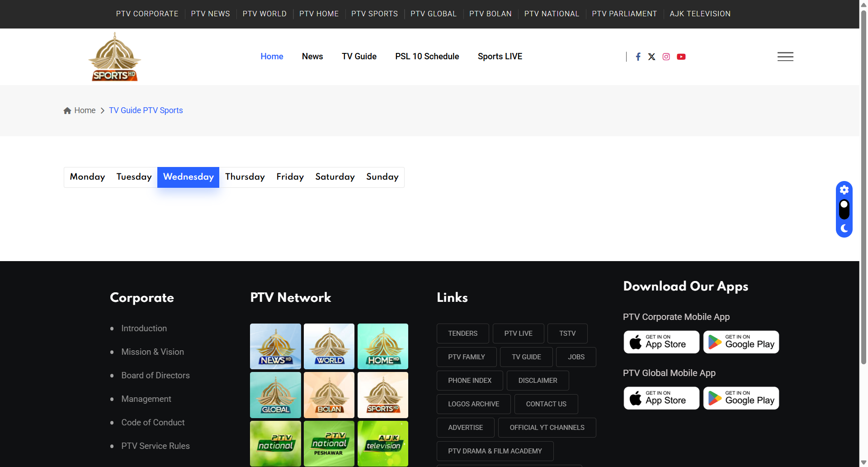Viewport: 868px width, 467px height.
Task: Toggle the light/dark theme switch
Action: [844, 209]
